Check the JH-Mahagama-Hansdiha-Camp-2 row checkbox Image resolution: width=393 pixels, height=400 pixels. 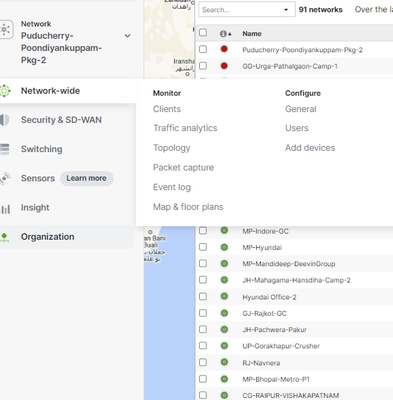pyautogui.click(x=203, y=280)
